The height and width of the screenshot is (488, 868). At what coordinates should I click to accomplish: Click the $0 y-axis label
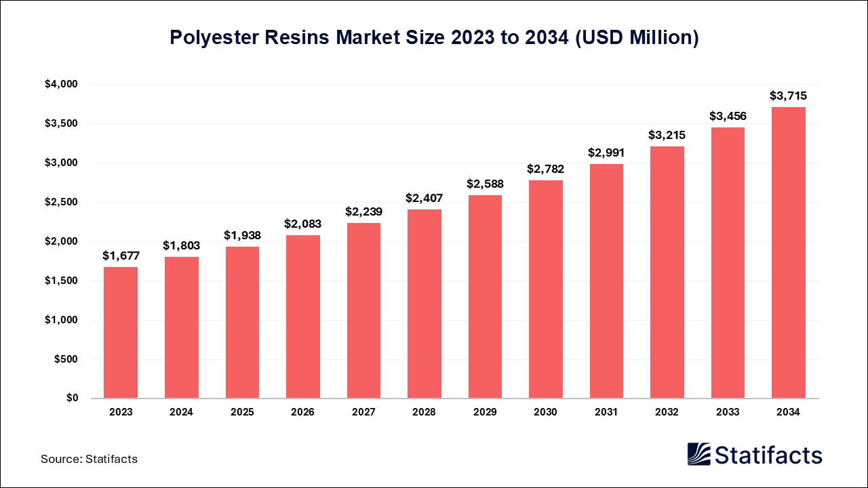(x=73, y=399)
